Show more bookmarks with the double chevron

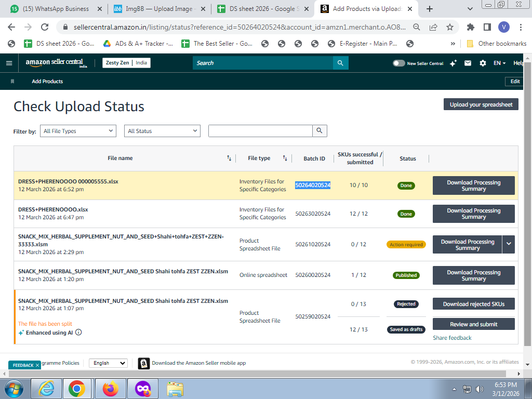[x=453, y=44]
